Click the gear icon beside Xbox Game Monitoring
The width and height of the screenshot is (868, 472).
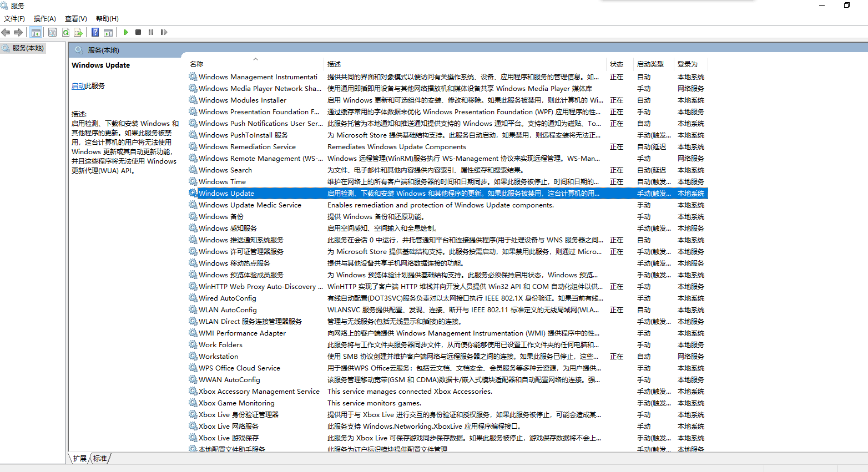click(x=193, y=403)
